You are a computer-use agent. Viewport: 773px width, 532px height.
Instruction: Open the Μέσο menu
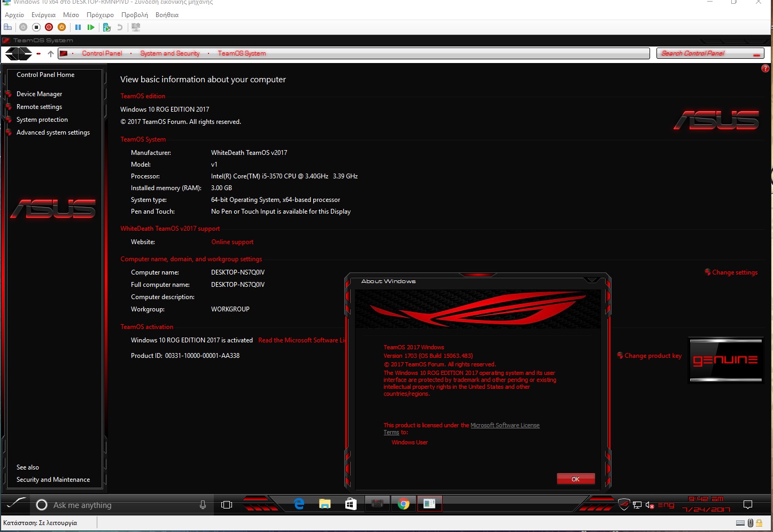pyautogui.click(x=71, y=15)
